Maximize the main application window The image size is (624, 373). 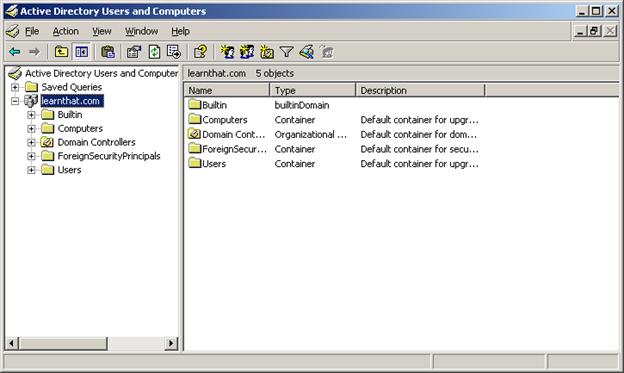(x=596, y=11)
